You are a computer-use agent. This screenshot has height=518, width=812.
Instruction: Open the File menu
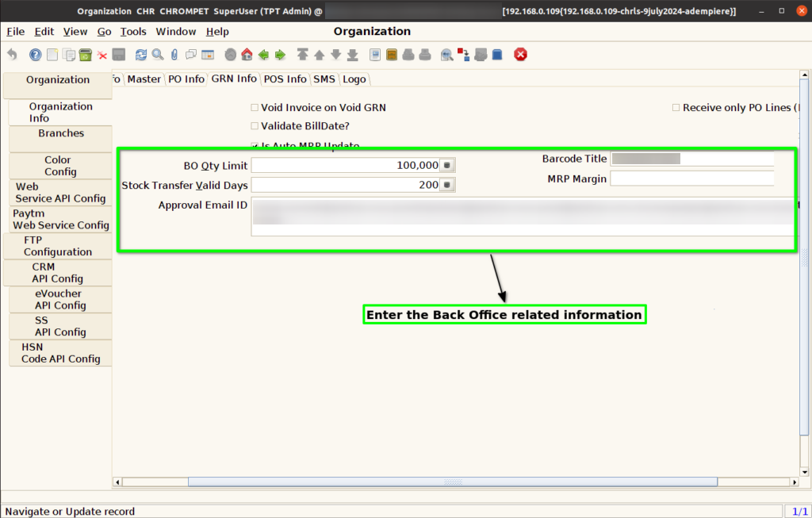tap(16, 32)
